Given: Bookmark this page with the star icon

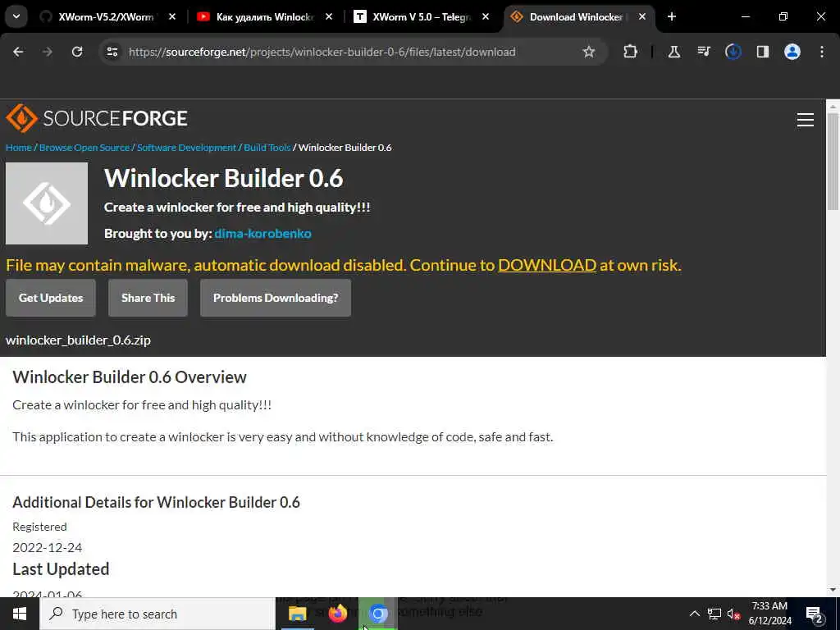Looking at the screenshot, I should pos(589,52).
